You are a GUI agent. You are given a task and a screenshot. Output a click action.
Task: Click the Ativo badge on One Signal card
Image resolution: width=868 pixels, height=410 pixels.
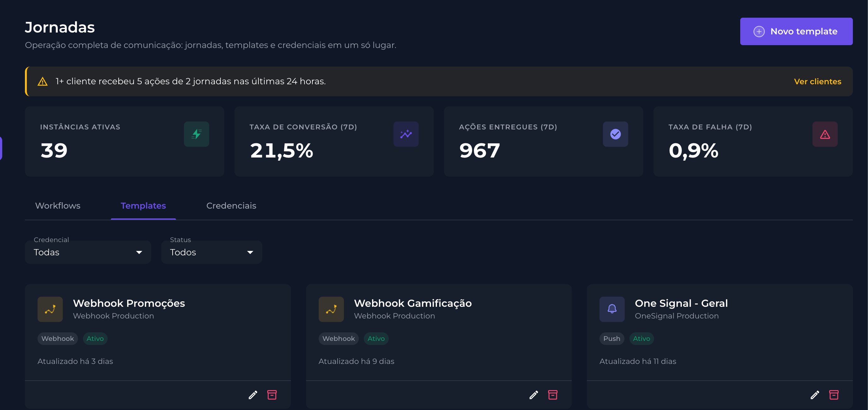641,339
